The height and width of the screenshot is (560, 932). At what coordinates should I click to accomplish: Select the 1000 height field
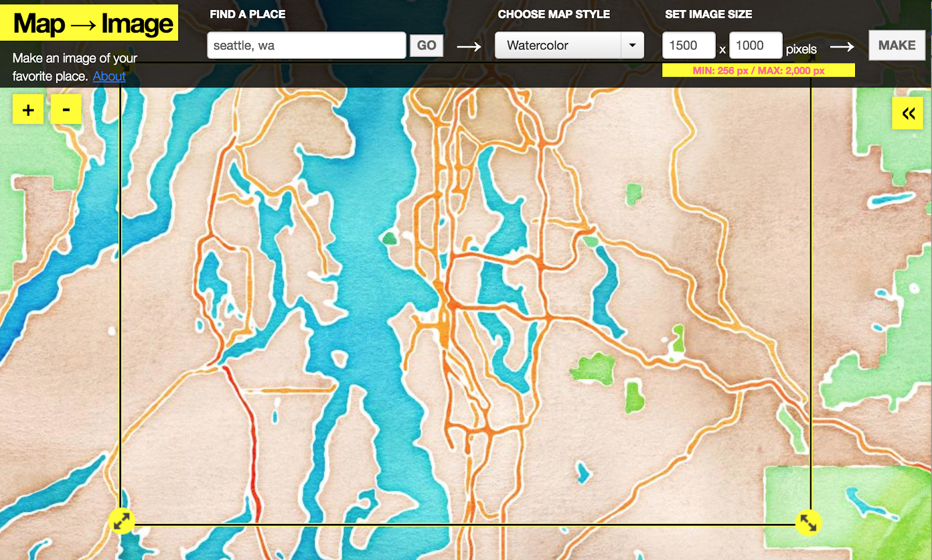pyautogui.click(x=756, y=45)
